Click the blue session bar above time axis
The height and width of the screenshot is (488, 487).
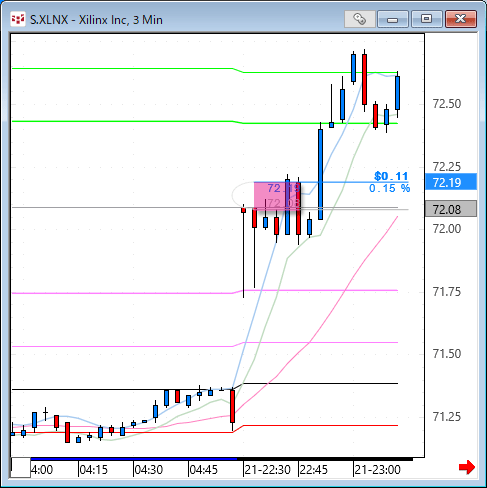[134, 459]
